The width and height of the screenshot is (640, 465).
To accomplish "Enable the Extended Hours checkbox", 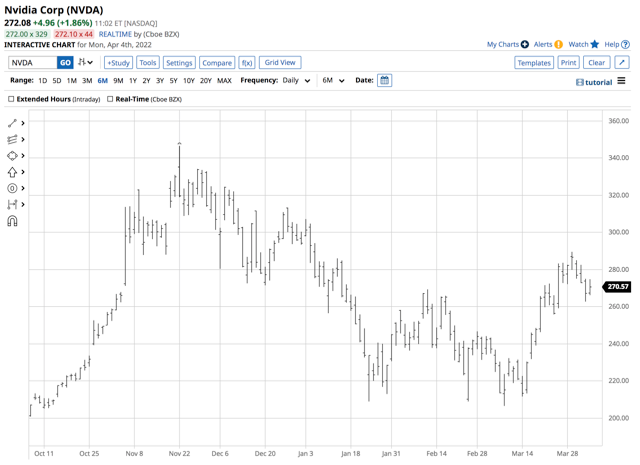I will click(11, 99).
